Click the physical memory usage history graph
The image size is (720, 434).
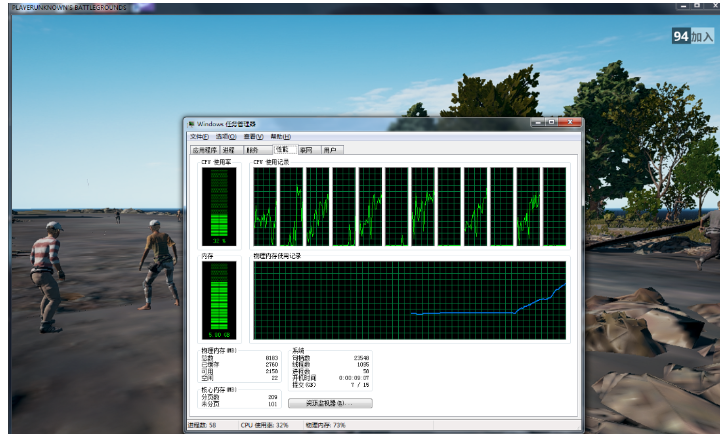pos(410,300)
